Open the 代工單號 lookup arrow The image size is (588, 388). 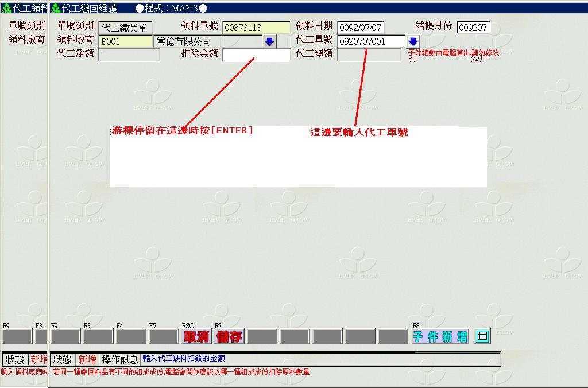point(413,42)
